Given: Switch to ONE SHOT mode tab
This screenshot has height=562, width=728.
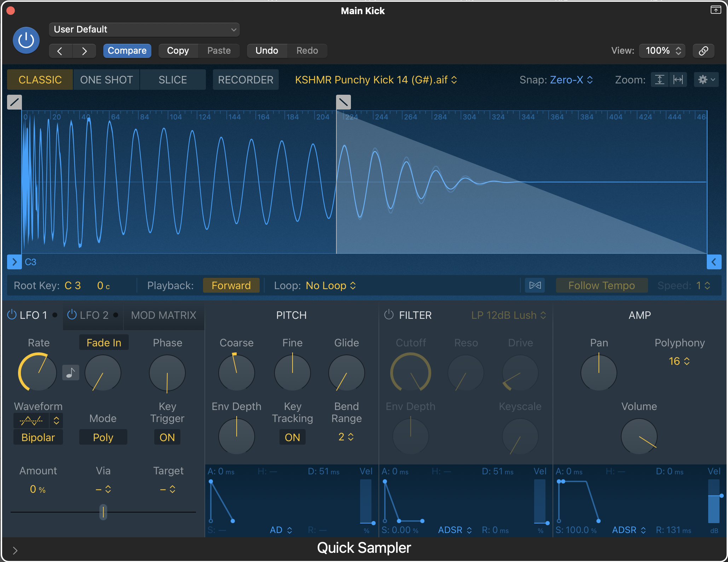Looking at the screenshot, I should [x=106, y=80].
